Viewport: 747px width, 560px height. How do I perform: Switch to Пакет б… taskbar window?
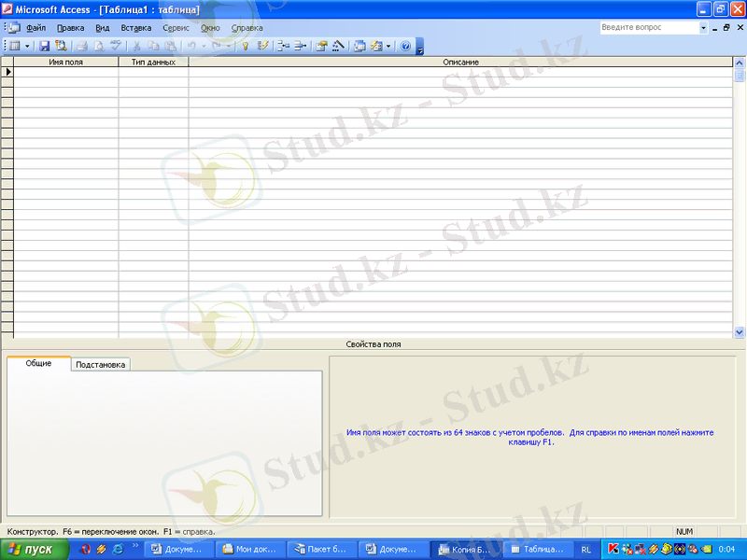coord(321,550)
